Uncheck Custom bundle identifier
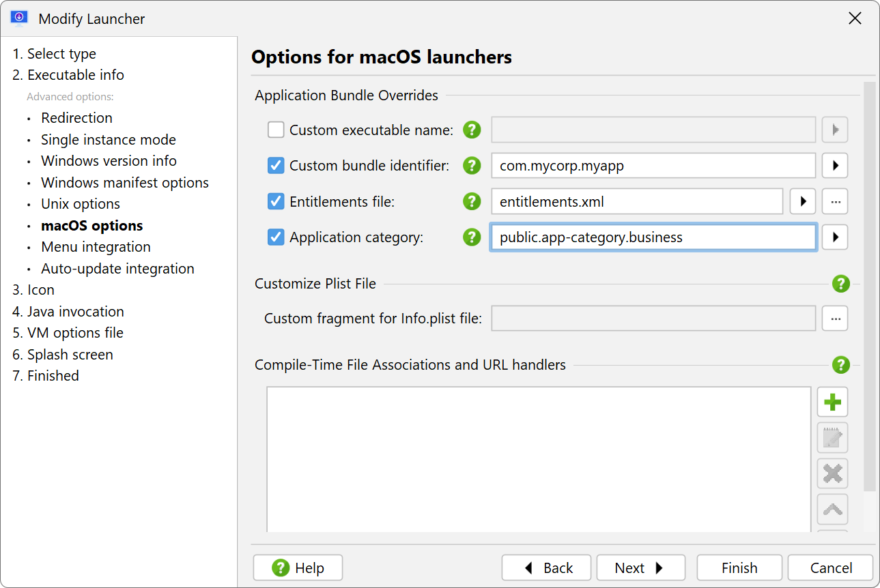This screenshot has width=880, height=588. click(x=276, y=165)
